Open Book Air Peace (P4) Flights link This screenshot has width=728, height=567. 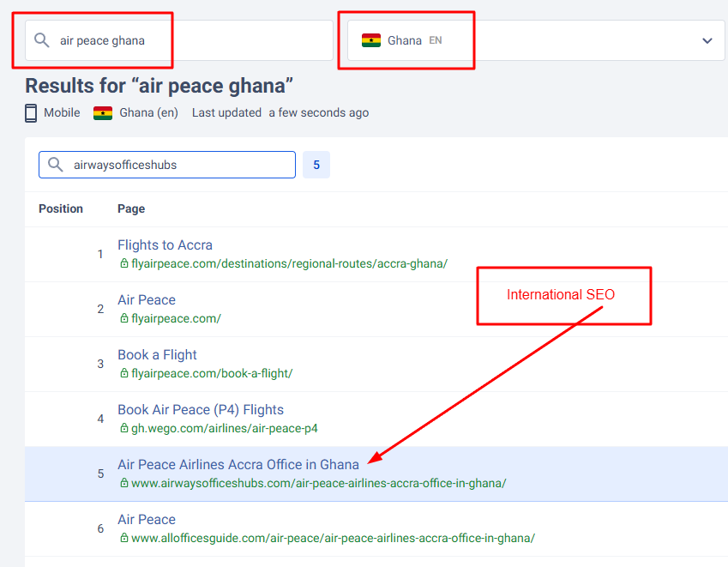tap(201, 409)
